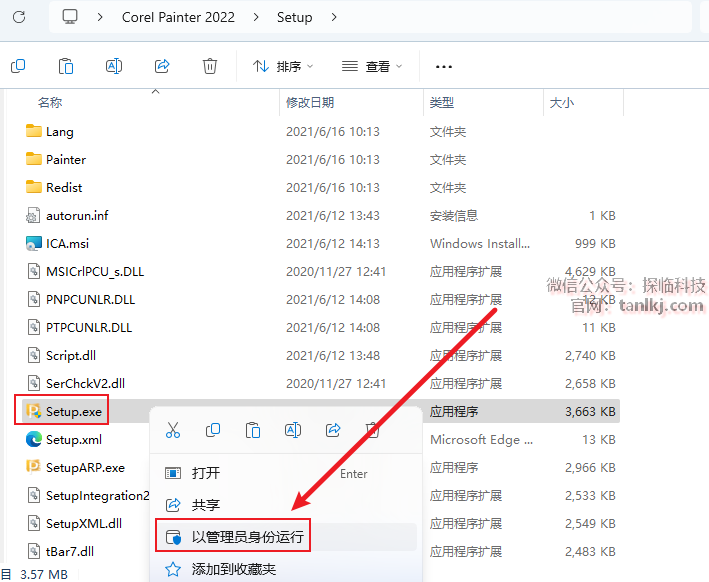Sort by 修改日期 column header
709x582 pixels.
coord(310,103)
